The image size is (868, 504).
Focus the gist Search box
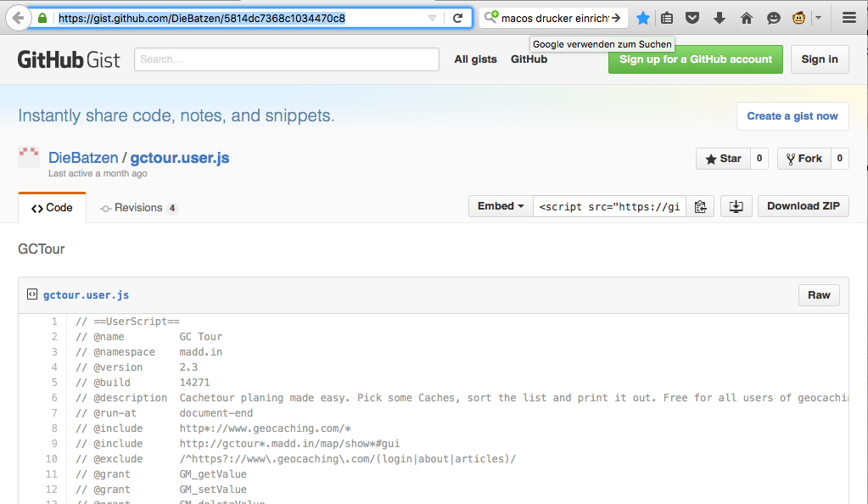286,59
